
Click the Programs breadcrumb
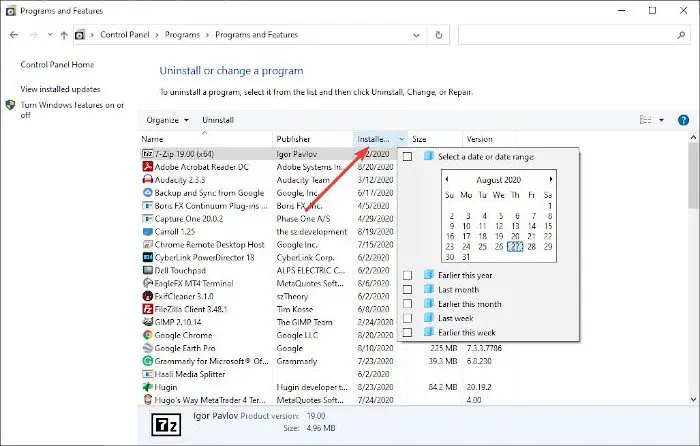pos(182,35)
